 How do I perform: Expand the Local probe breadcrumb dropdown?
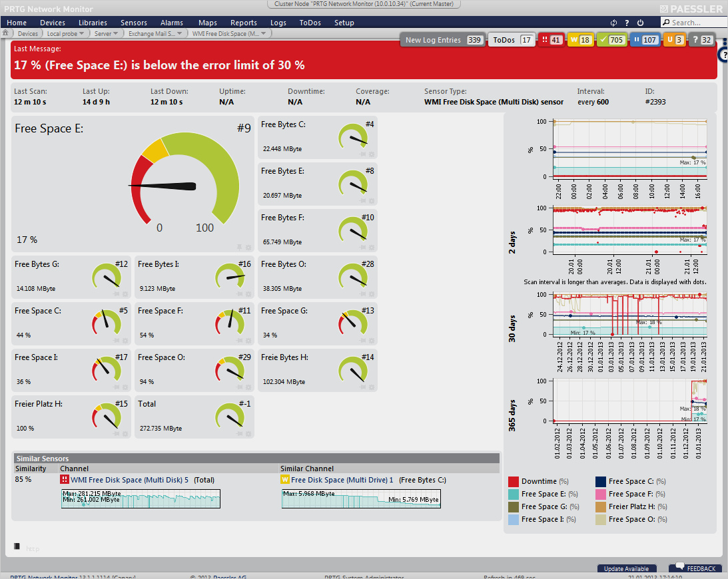pos(82,33)
